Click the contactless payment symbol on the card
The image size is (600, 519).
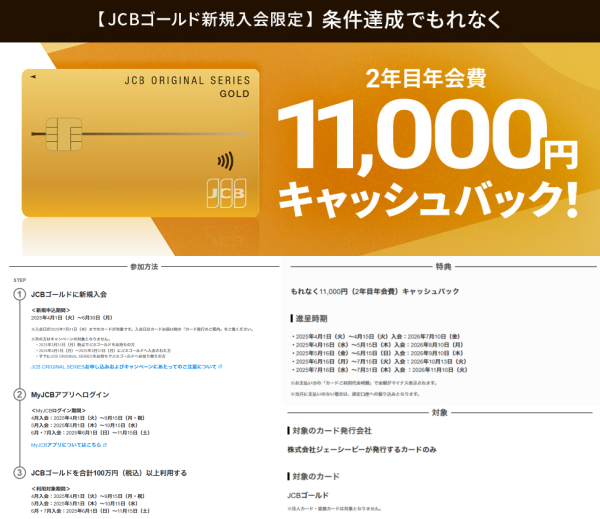click(225, 161)
